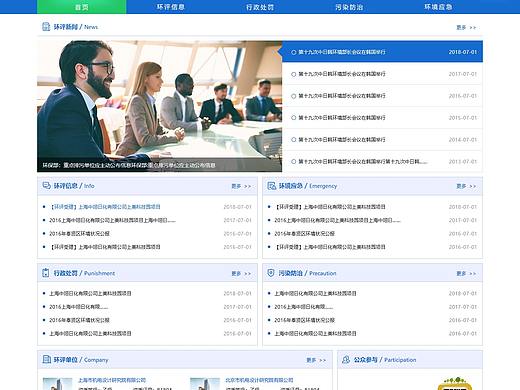The width and height of the screenshot is (520, 390).
Task: Open the news headline dated 2017-07-01 in News list
Action: point(382,74)
